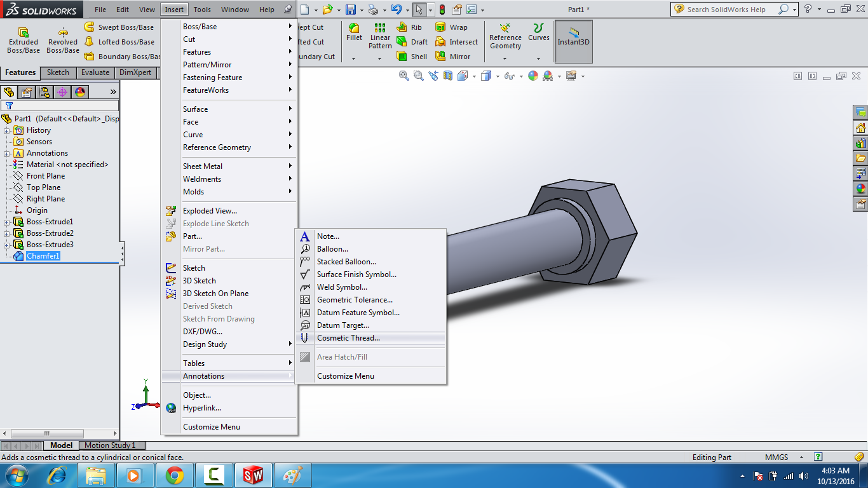Image resolution: width=868 pixels, height=488 pixels.
Task: Select Weld Symbol menu entry
Action: pos(371,287)
